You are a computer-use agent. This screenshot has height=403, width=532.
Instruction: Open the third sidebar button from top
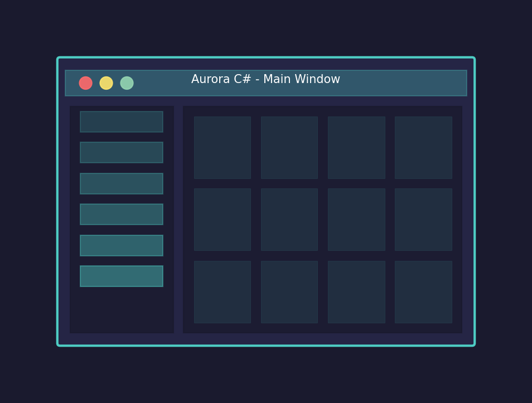(x=121, y=183)
